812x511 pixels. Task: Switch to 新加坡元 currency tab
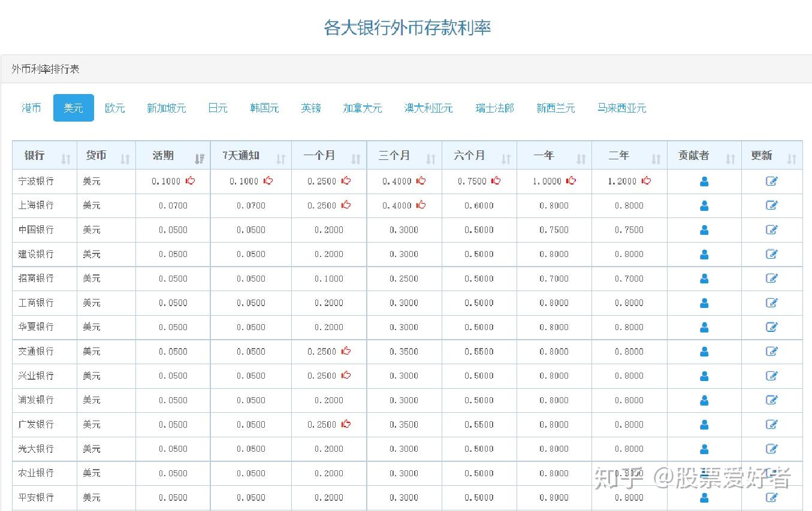click(167, 108)
